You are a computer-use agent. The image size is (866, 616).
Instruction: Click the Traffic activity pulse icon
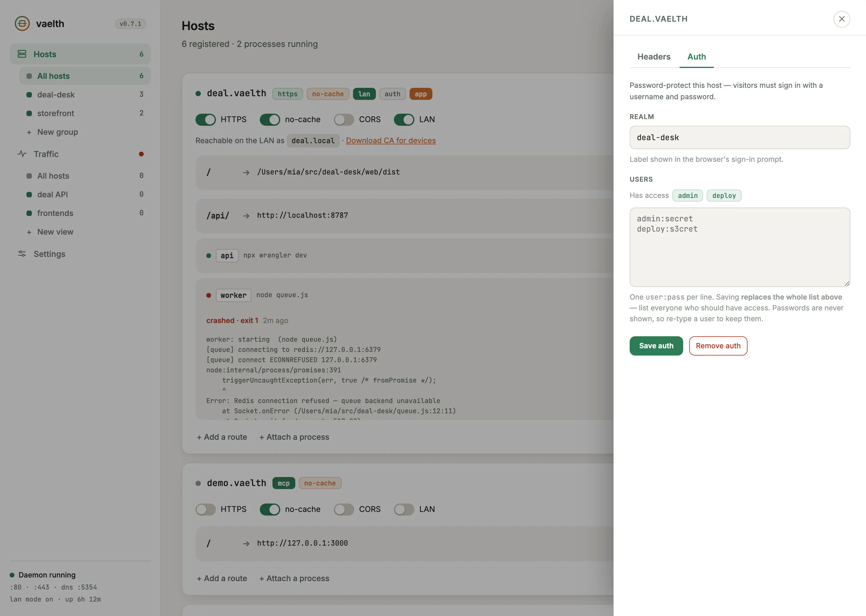[x=22, y=154]
